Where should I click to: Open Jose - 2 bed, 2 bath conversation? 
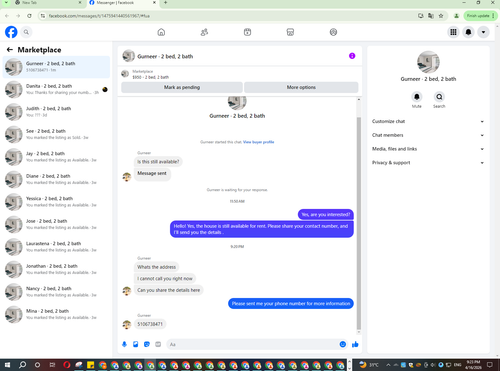pos(56,224)
